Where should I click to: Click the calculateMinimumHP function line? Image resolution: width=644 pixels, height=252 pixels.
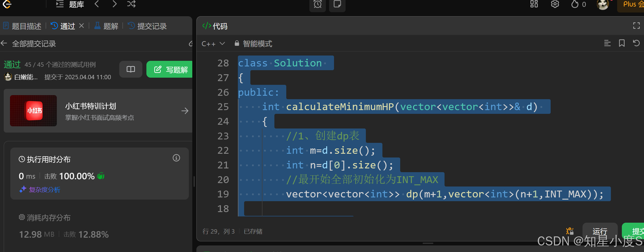click(x=400, y=107)
